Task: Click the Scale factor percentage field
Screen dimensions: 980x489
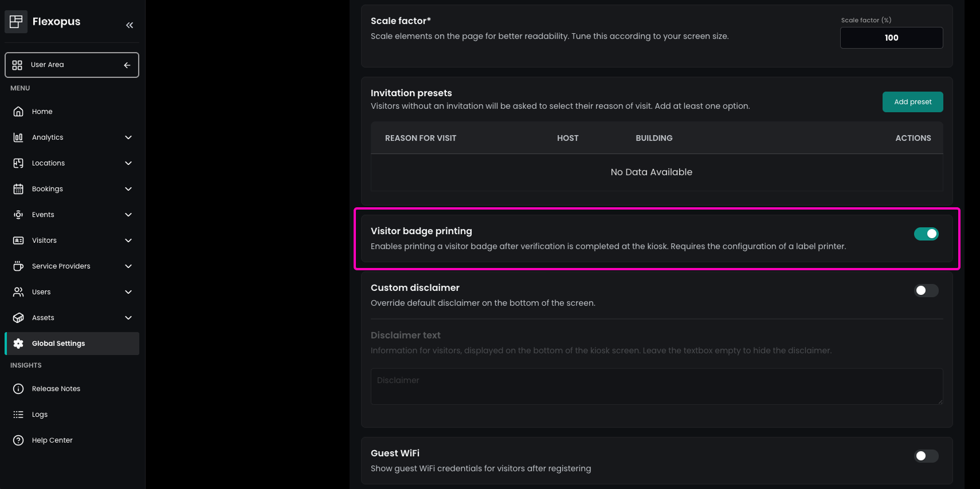Action: [891, 38]
